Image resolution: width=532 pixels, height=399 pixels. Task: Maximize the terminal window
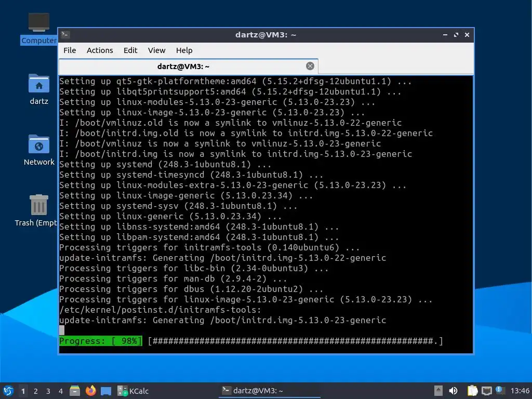tap(456, 35)
